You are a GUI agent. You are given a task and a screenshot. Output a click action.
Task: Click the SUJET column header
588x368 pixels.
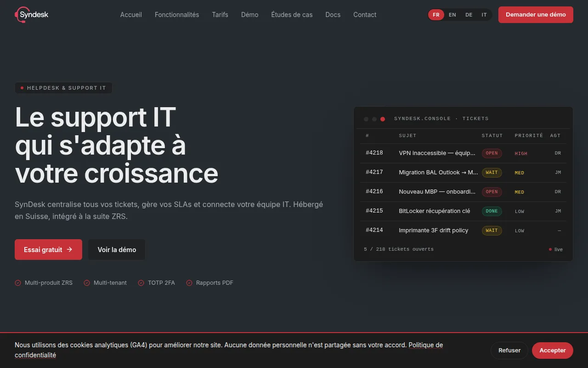tap(407, 136)
